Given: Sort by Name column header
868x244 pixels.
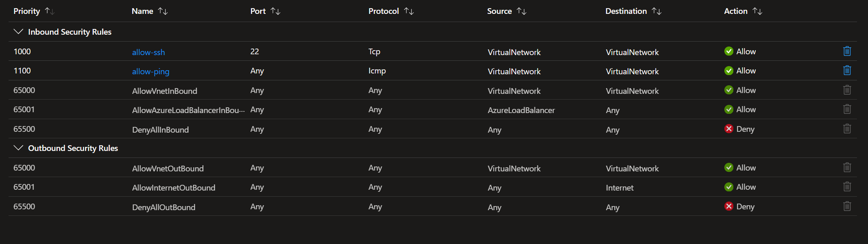Looking at the screenshot, I should point(142,11).
